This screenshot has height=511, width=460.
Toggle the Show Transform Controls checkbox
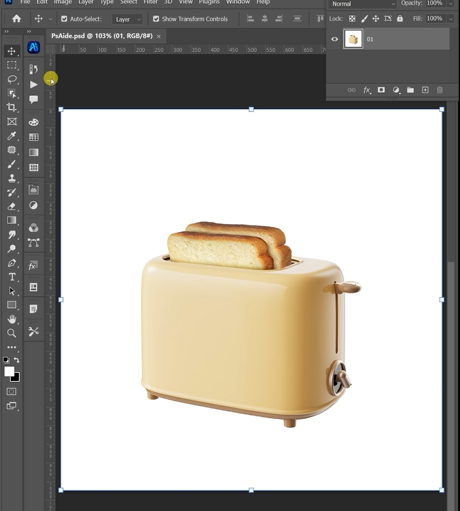(x=156, y=19)
